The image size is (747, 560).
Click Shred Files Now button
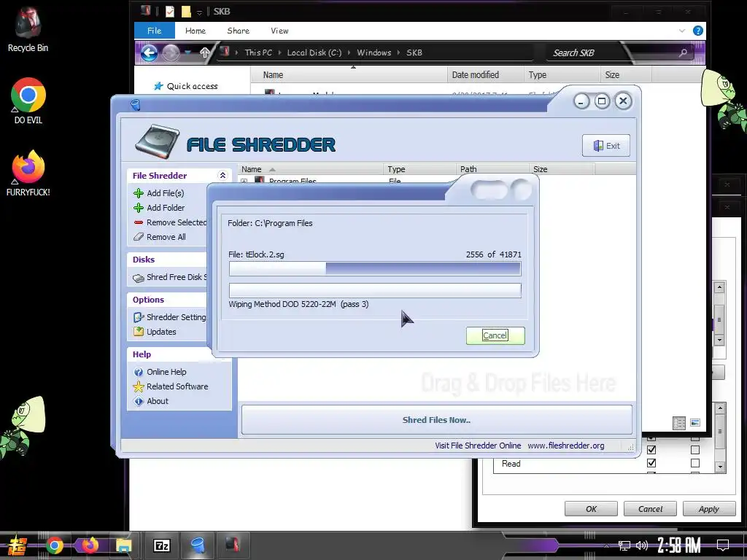[x=436, y=420]
